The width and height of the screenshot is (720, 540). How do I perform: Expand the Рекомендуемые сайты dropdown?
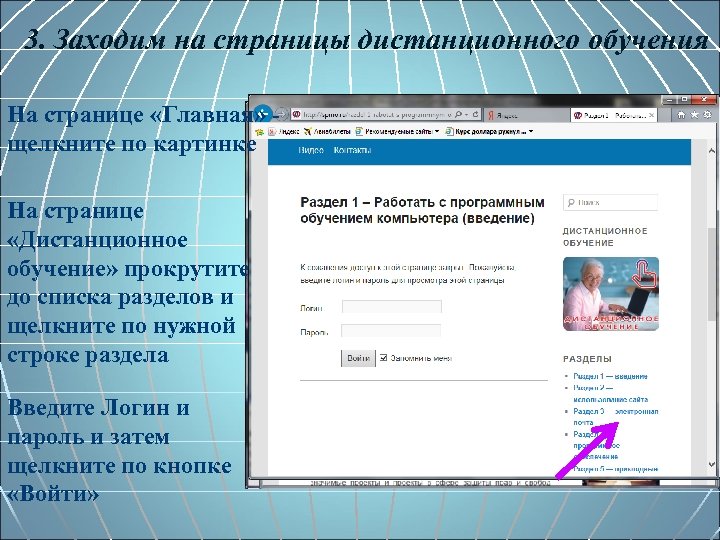coord(437,131)
